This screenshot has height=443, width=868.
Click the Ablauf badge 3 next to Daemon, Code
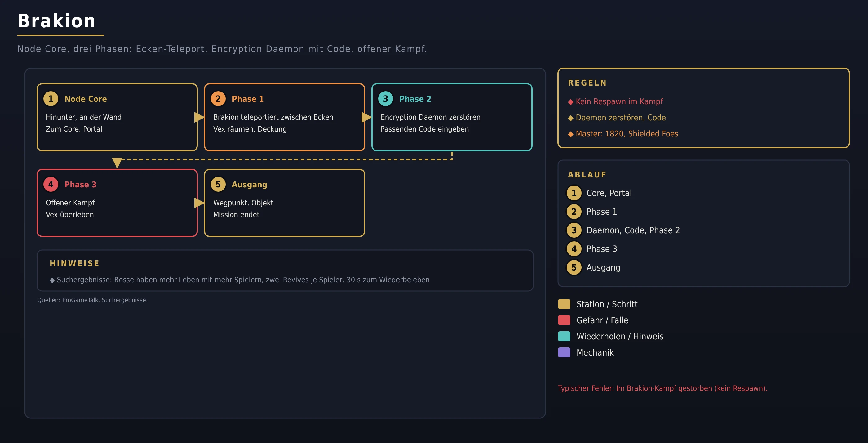pyautogui.click(x=574, y=230)
